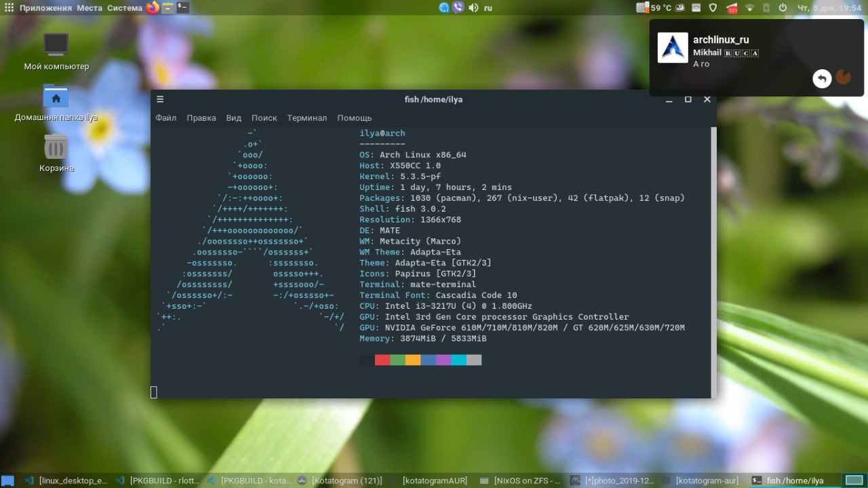Switch to [*[photo_2019-12... taskbar window
The image size is (868, 488).
tap(611, 481)
